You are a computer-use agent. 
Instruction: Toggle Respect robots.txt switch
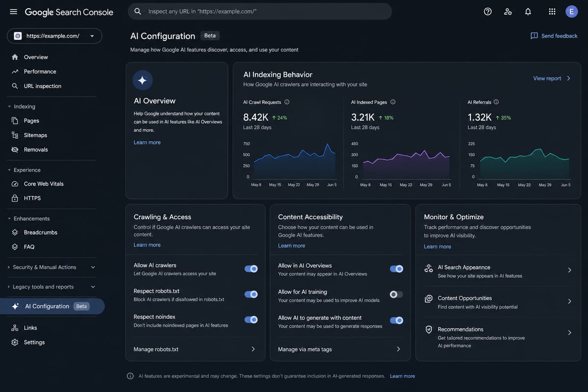coord(251,294)
